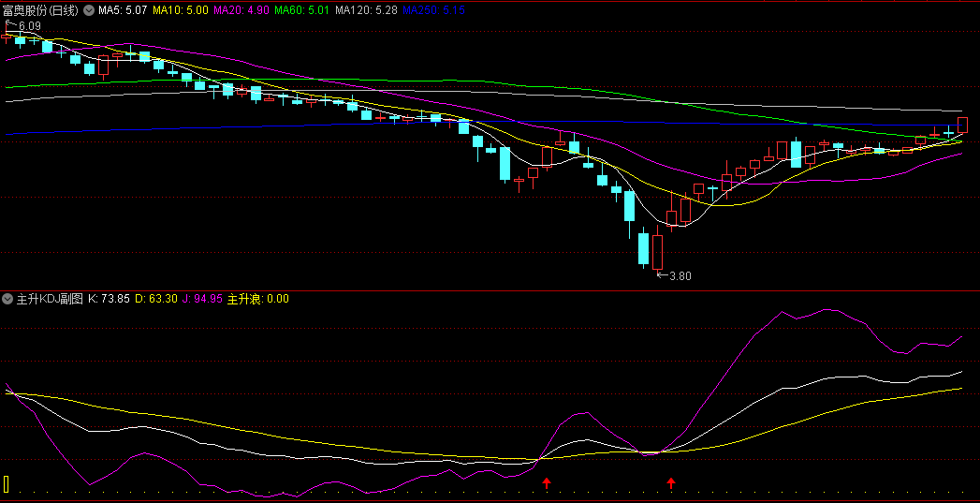Open the dropdown beside 富奥股份(日线) title

coord(89,10)
